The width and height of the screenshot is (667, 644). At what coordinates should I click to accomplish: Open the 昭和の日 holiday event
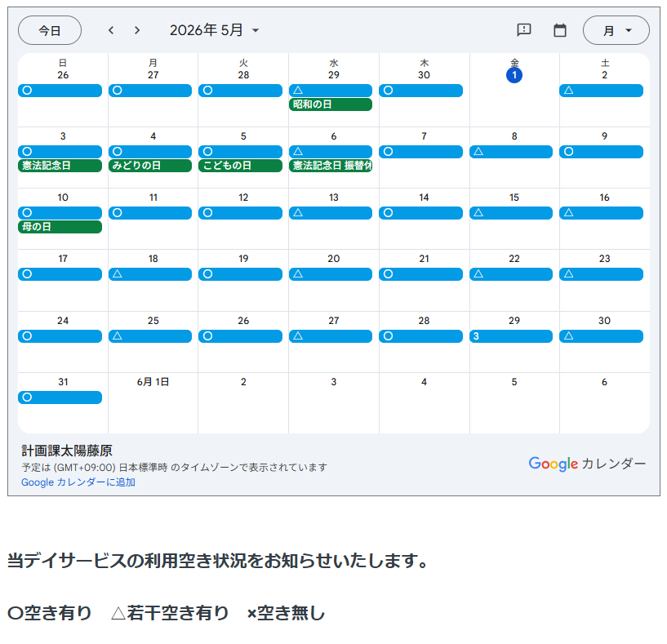coord(331,104)
